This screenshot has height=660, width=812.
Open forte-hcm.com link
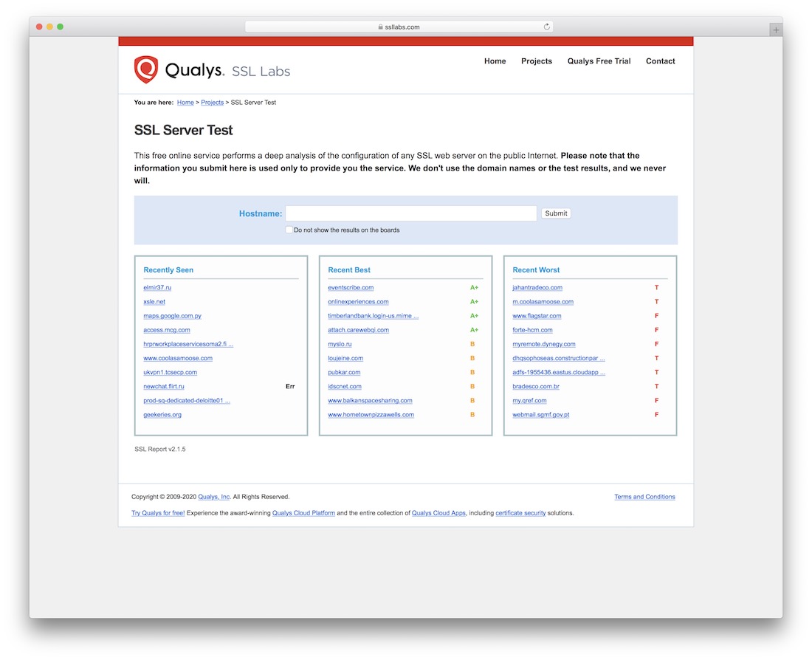click(532, 330)
